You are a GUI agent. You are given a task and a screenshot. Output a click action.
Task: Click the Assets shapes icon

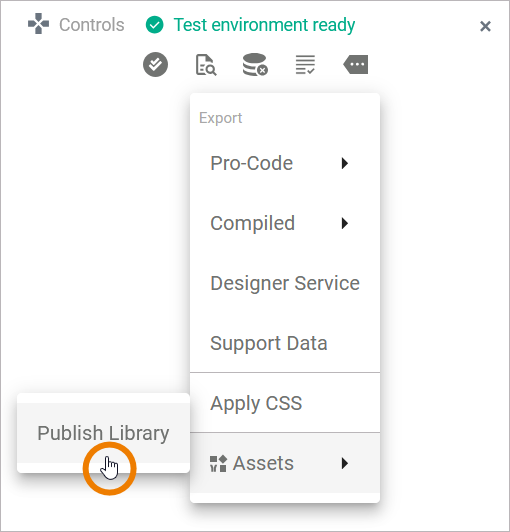point(218,463)
